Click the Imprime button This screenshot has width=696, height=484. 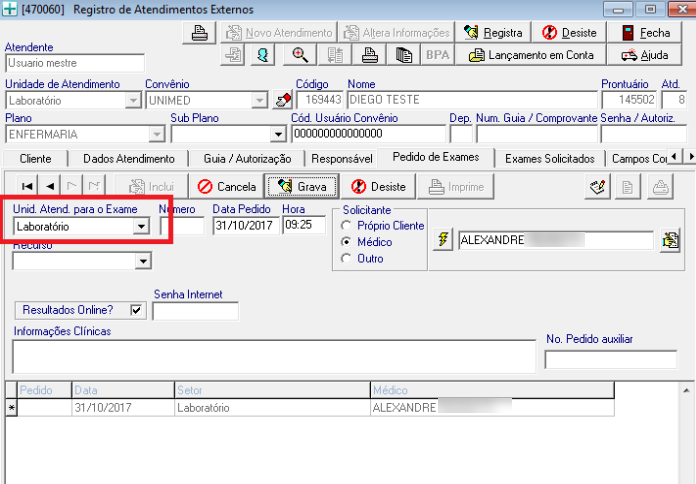(455, 186)
